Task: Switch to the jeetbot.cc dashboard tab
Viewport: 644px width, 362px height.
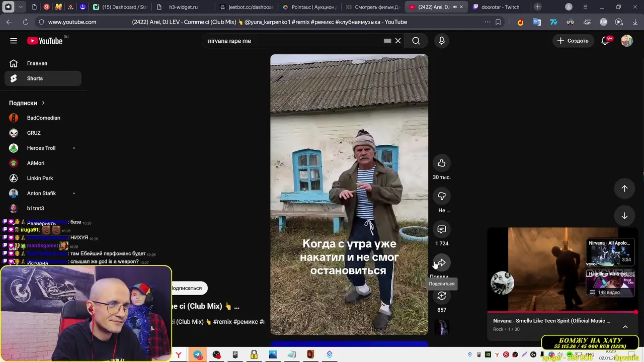Action: click(247, 7)
